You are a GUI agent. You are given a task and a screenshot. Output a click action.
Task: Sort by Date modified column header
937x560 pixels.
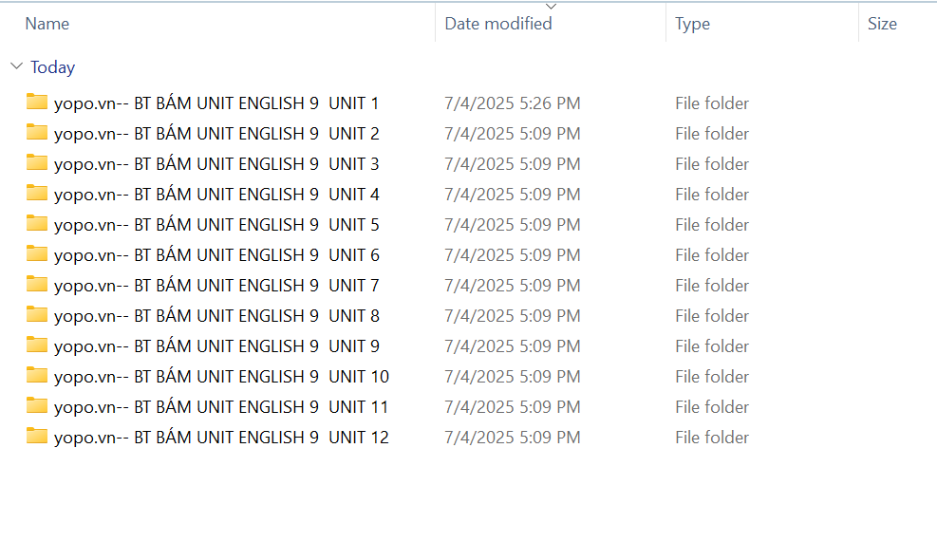point(498,24)
